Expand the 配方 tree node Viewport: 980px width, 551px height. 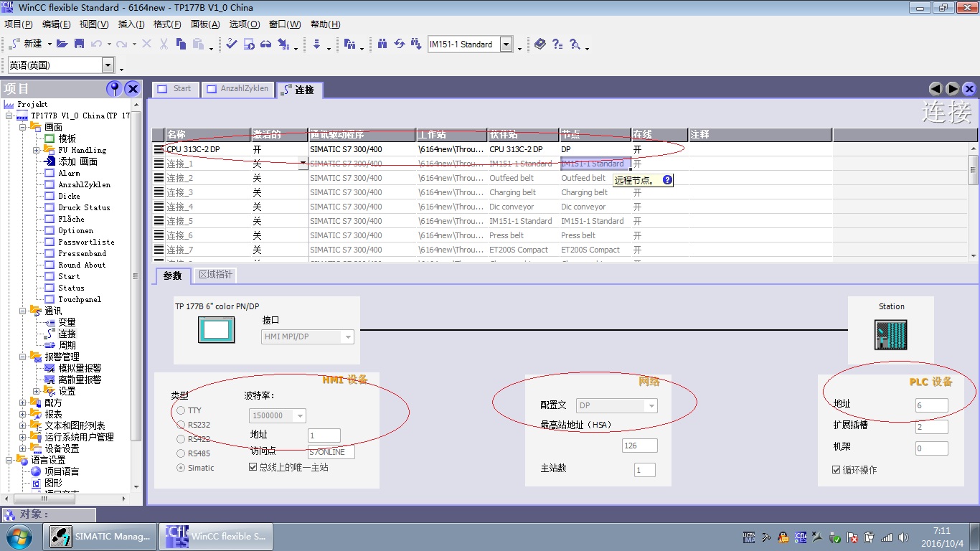[23, 402]
